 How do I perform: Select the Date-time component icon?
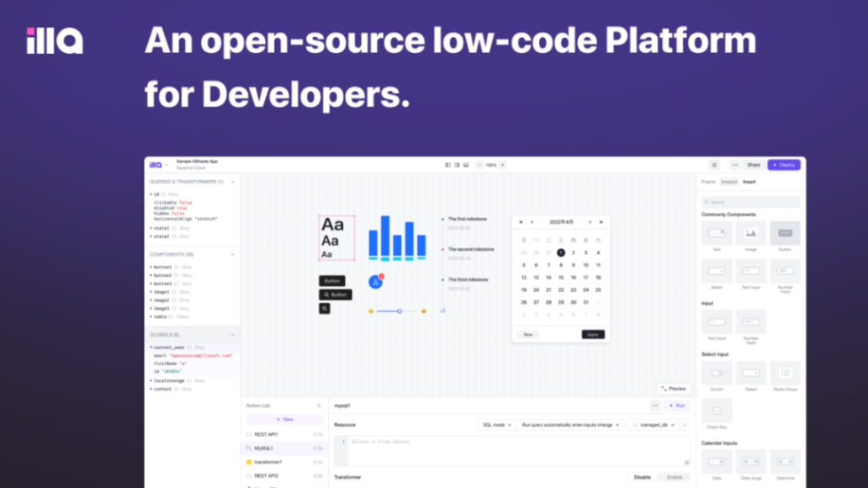pyautogui.click(x=785, y=461)
